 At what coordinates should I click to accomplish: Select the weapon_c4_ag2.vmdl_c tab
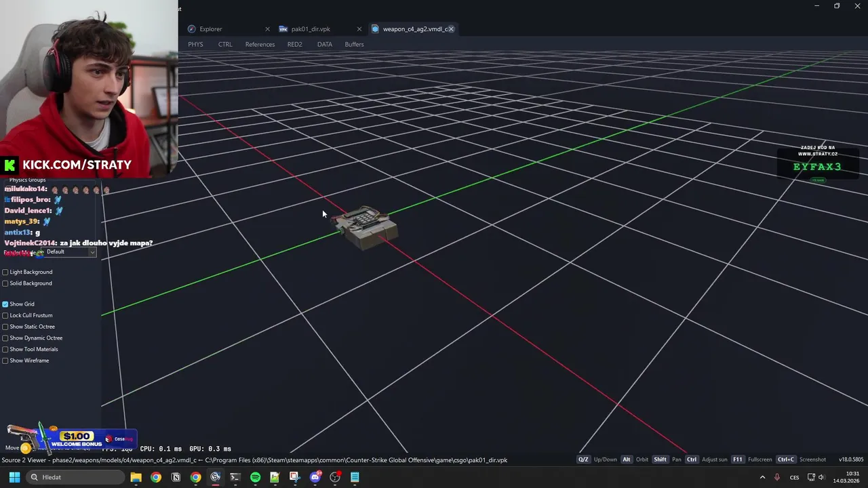tap(412, 29)
